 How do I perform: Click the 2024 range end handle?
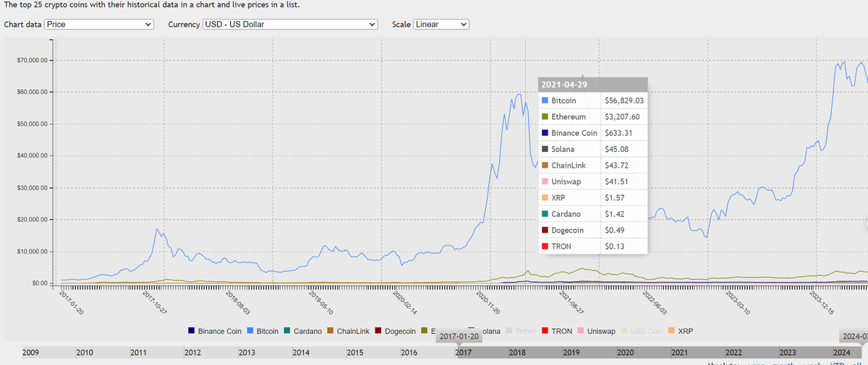pyautogui.click(x=853, y=337)
